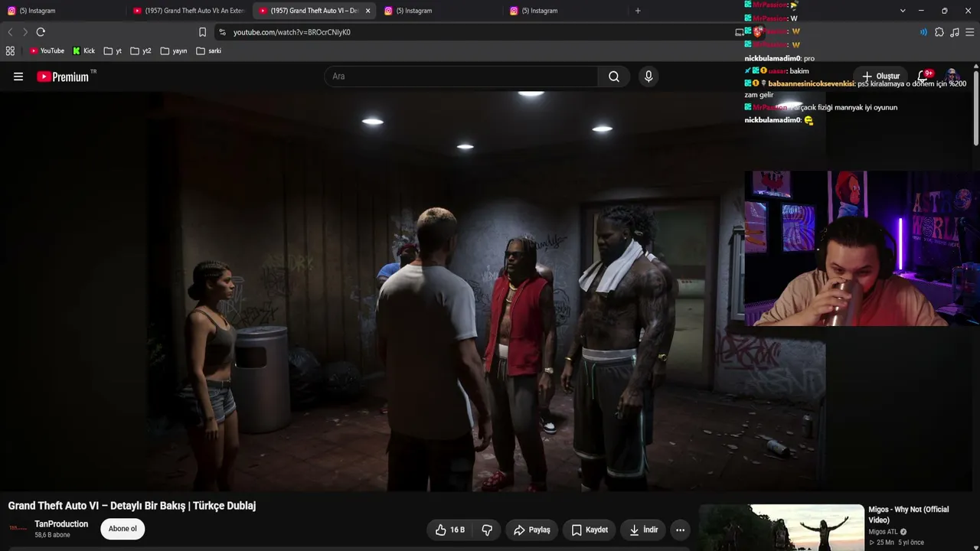Open more actions three-dot menu under video
The image size is (980, 551).
click(x=680, y=530)
